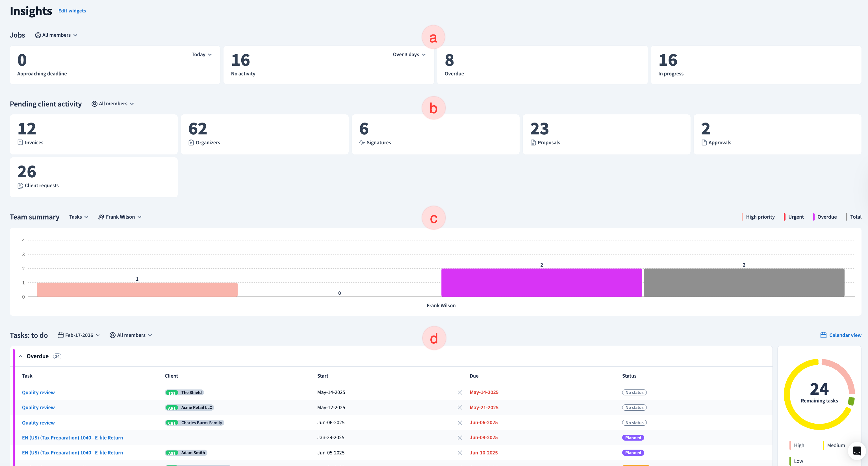This screenshot has width=868, height=466.
Task: Open the Team summary Tasks selector
Action: coord(79,217)
